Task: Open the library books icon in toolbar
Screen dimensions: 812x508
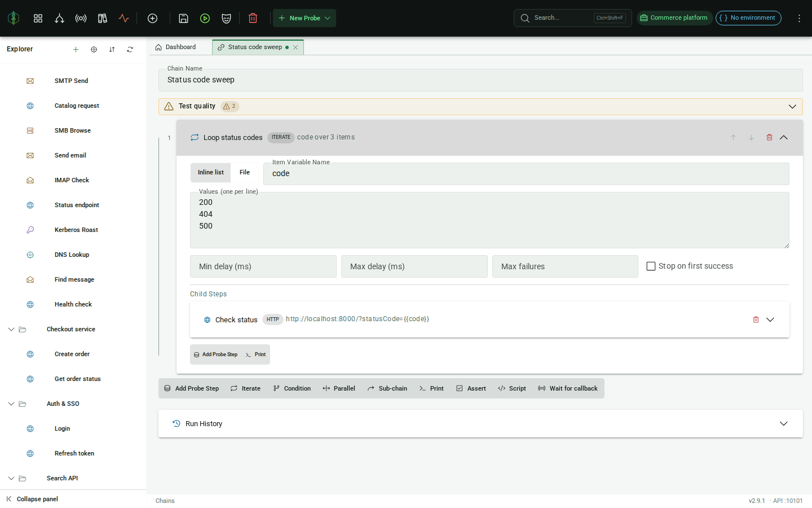Action: pos(102,18)
